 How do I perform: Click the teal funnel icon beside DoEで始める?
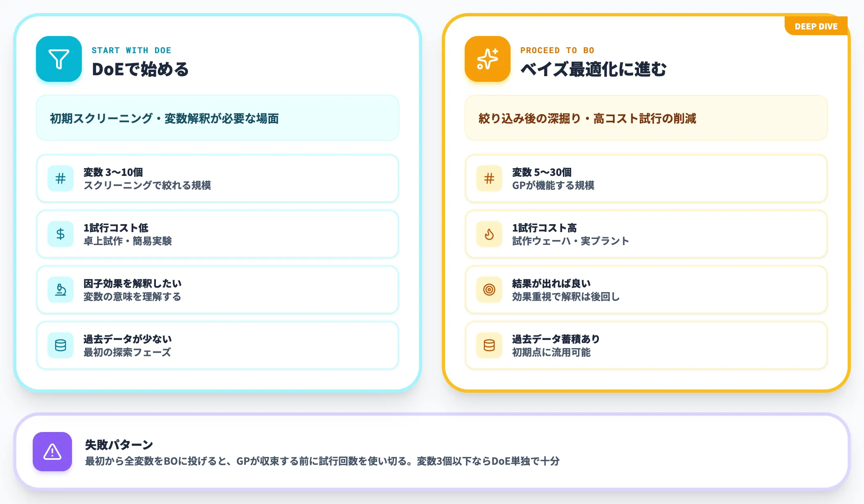pyautogui.click(x=59, y=59)
